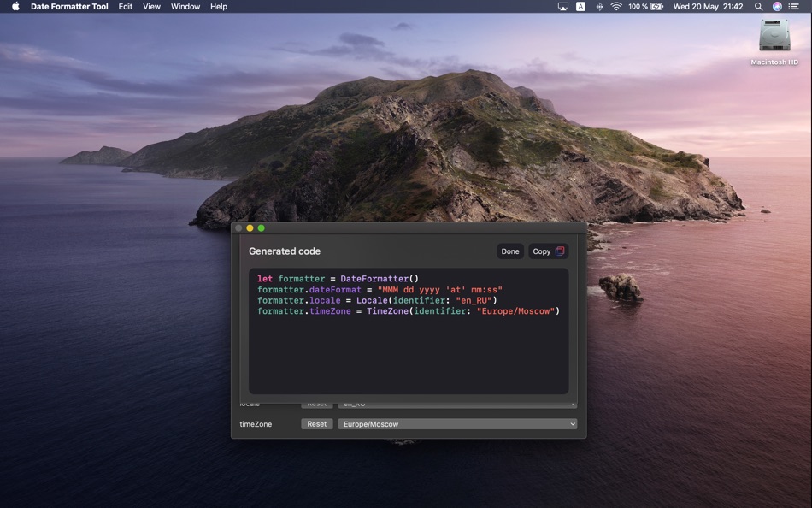Open Siri from the menu bar
Image resolution: width=812 pixels, height=508 pixels.
point(777,6)
